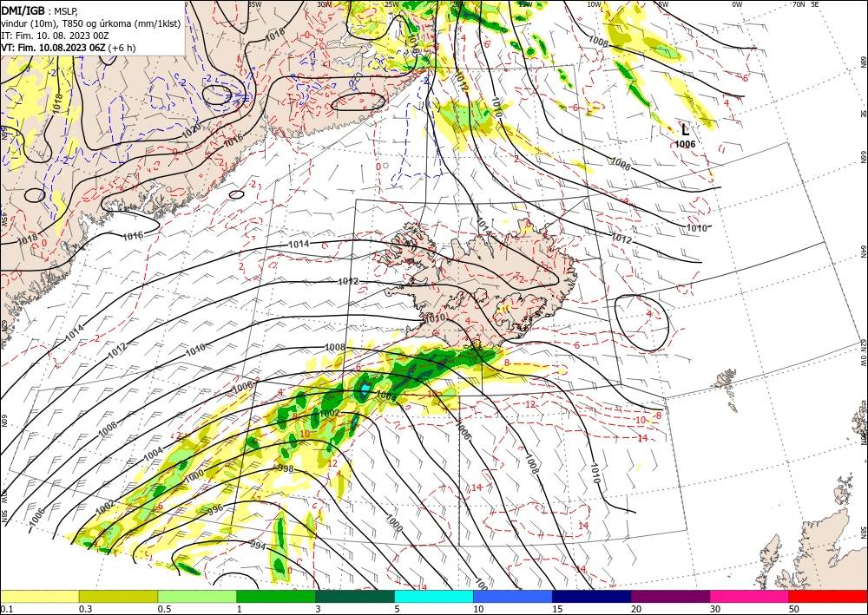Click the red 50+ legend swatch
This screenshot has width=868, height=615.
pyautogui.click(x=828, y=596)
